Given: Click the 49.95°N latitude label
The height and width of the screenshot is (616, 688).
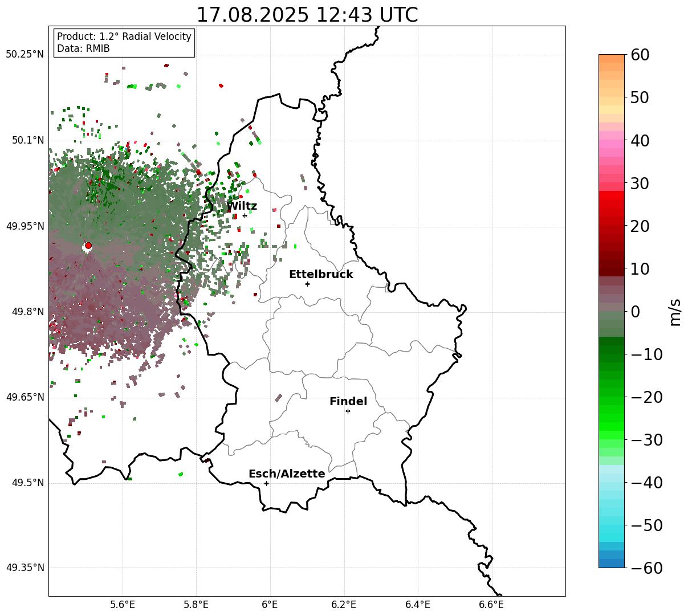Looking at the screenshot, I should [25, 226].
